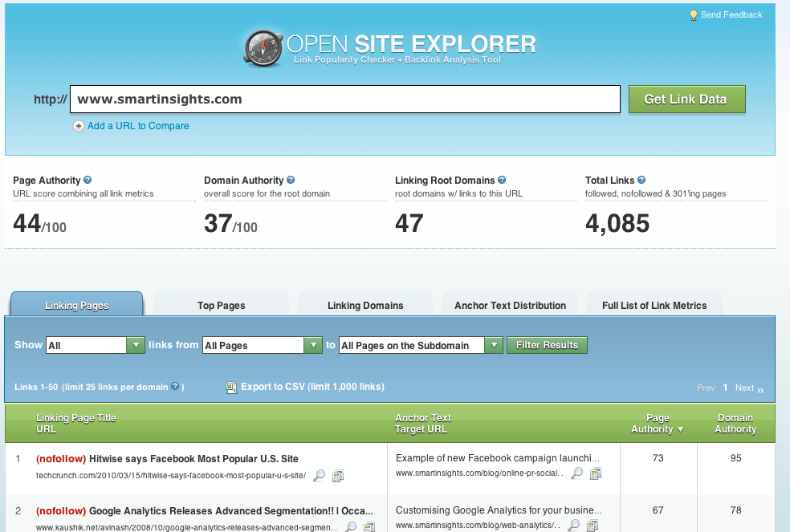Click the 44/100 Page Authority score

point(39,223)
